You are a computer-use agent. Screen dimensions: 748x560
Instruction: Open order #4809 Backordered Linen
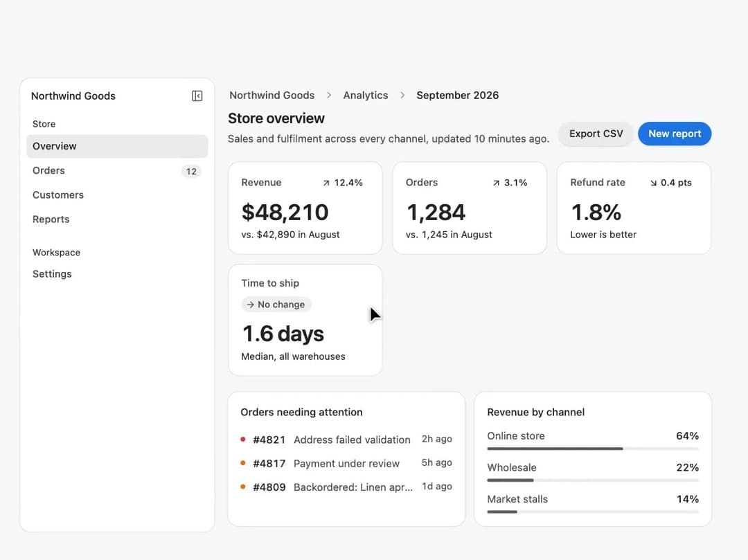[x=346, y=487]
